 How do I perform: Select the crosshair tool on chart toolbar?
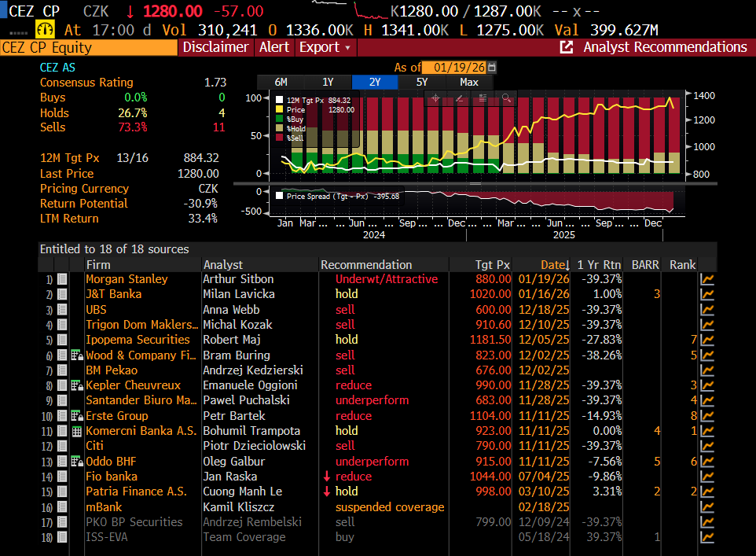click(435, 98)
